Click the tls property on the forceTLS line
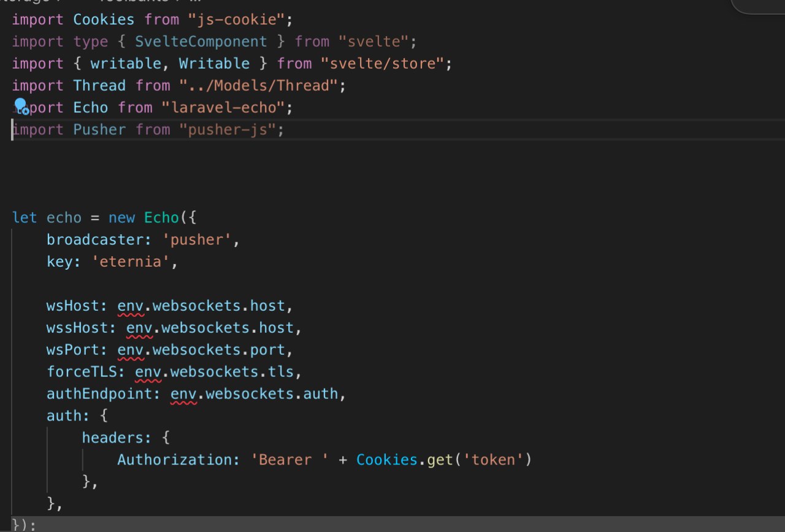 [281, 372]
